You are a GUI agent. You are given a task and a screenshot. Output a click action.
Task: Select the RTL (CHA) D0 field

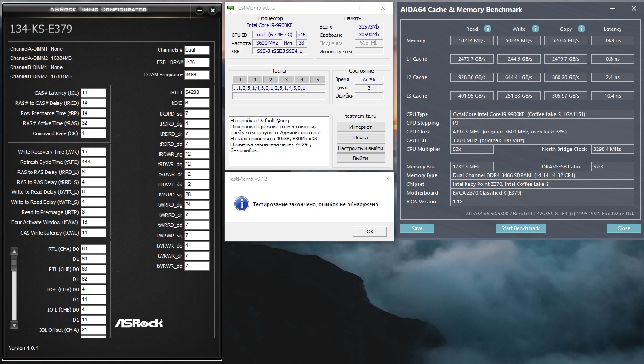coord(93,249)
